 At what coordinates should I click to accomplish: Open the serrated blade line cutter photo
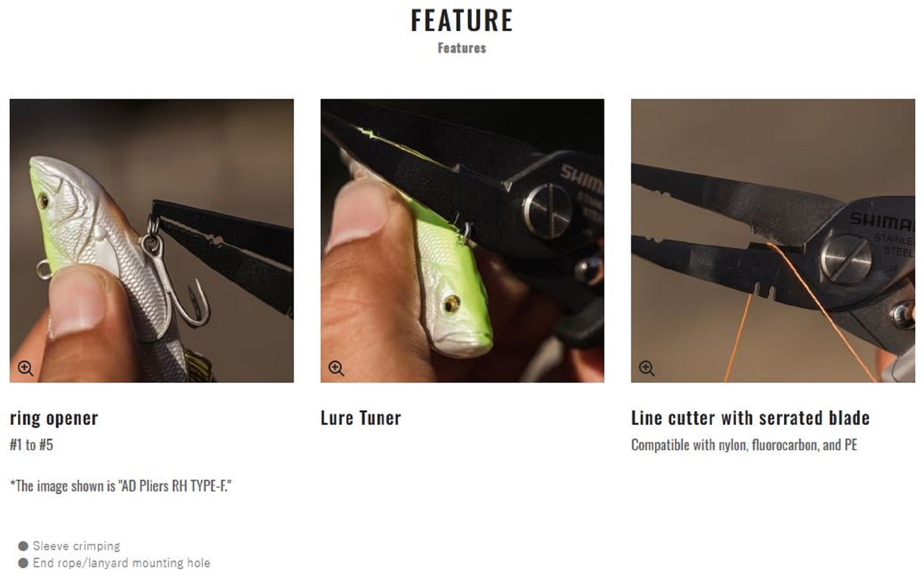pyautogui.click(x=773, y=240)
